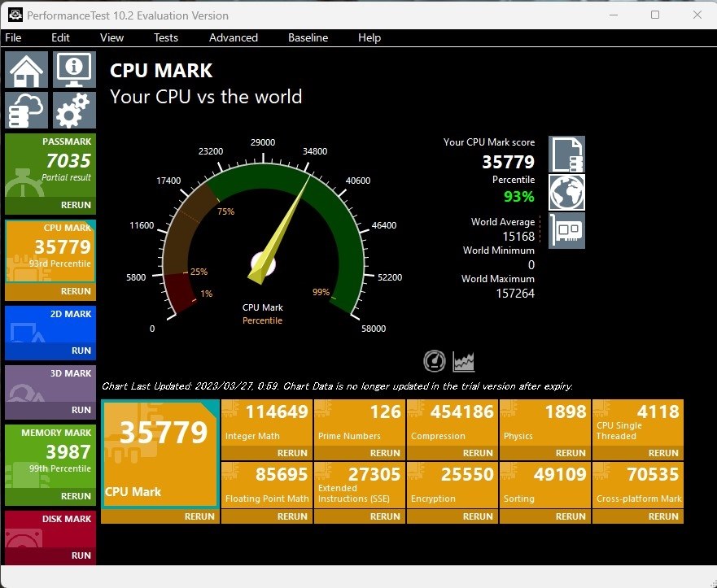Image resolution: width=717 pixels, height=588 pixels.
Task: Select the 3D Mark tile
Action: (50, 383)
